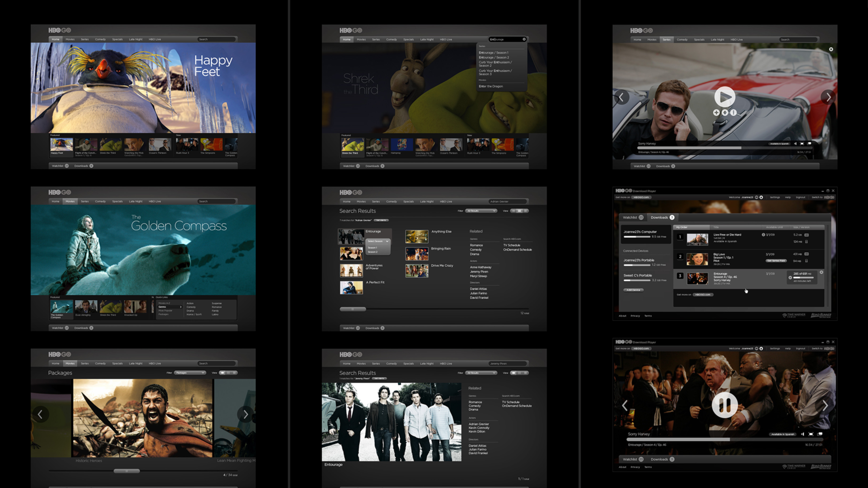Switch to carousel view in Adrian Grenier search results
Image resolution: width=868 pixels, height=488 pixels.
[514, 211]
